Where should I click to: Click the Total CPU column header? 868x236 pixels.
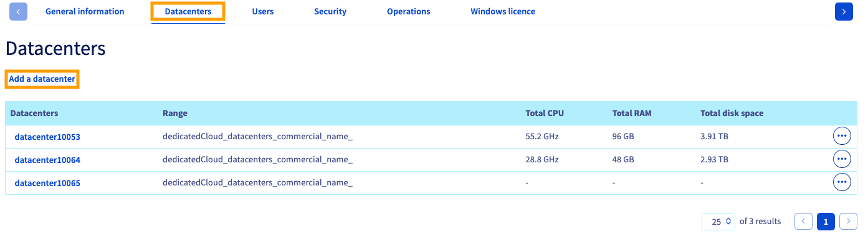(545, 113)
